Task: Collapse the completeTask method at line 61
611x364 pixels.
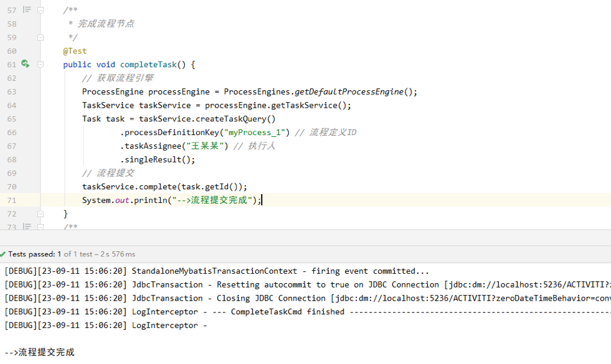Action: click(40, 64)
